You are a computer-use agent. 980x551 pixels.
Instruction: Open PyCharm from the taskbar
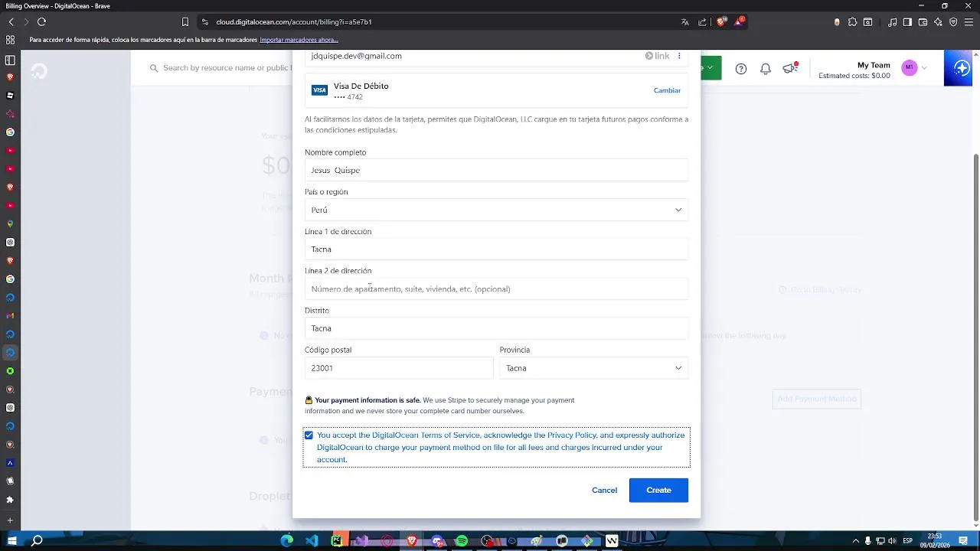[337, 541]
